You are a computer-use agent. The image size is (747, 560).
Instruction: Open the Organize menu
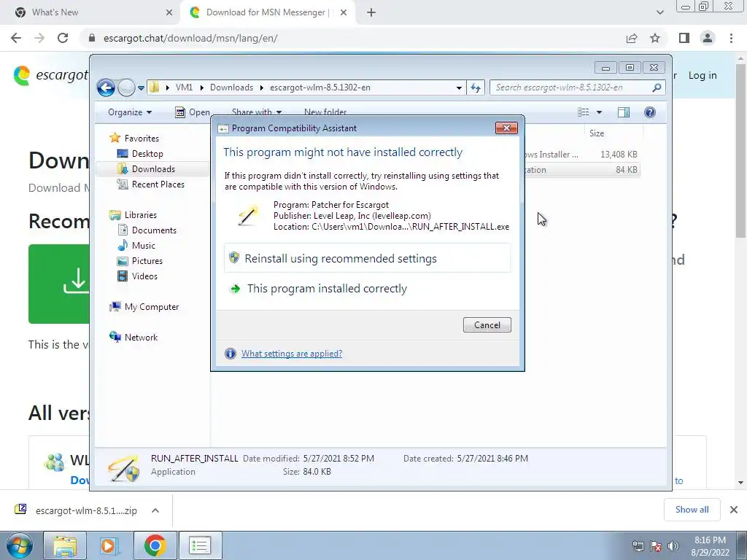point(130,112)
